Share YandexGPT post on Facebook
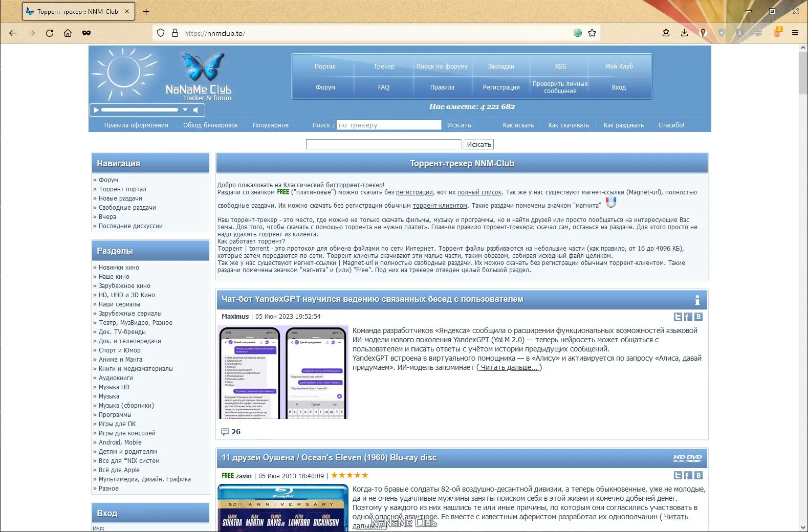The image size is (808, 532). [x=688, y=317]
